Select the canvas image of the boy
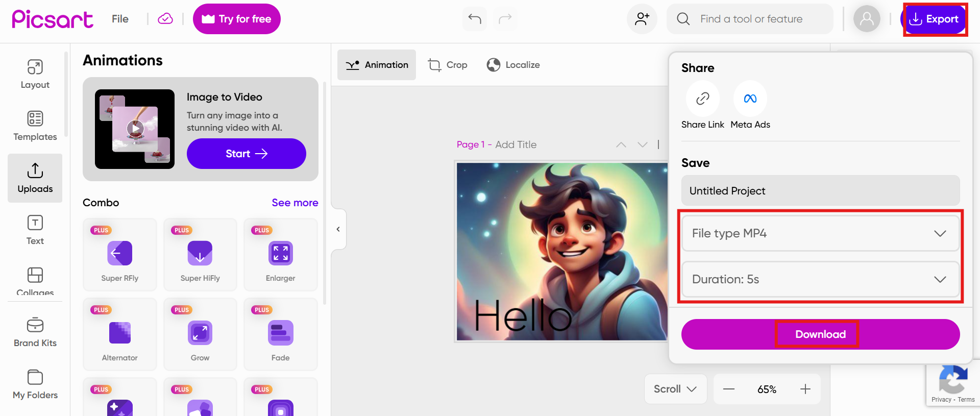Image resolution: width=980 pixels, height=416 pixels. point(562,251)
